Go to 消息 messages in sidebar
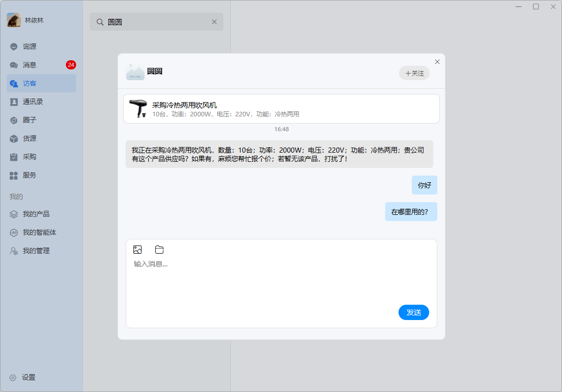The height and width of the screenshot is (392, 562). coord(41,65)
